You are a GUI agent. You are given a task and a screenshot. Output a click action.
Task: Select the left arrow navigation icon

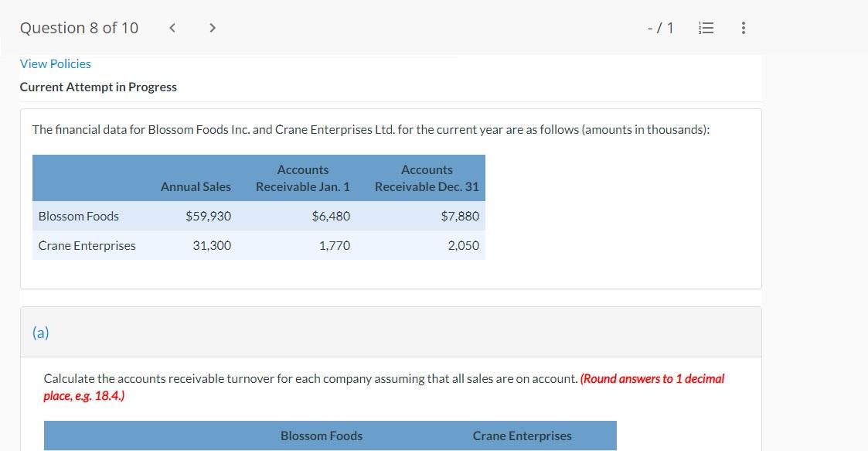(172, 27)
